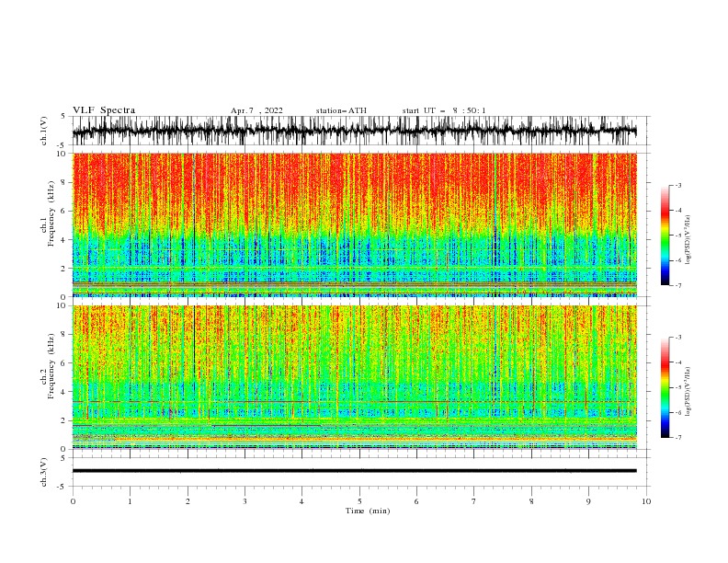Click the time-axis tick label "8"
The width and height of the screenshot is (728, 563).
(531, 501)
